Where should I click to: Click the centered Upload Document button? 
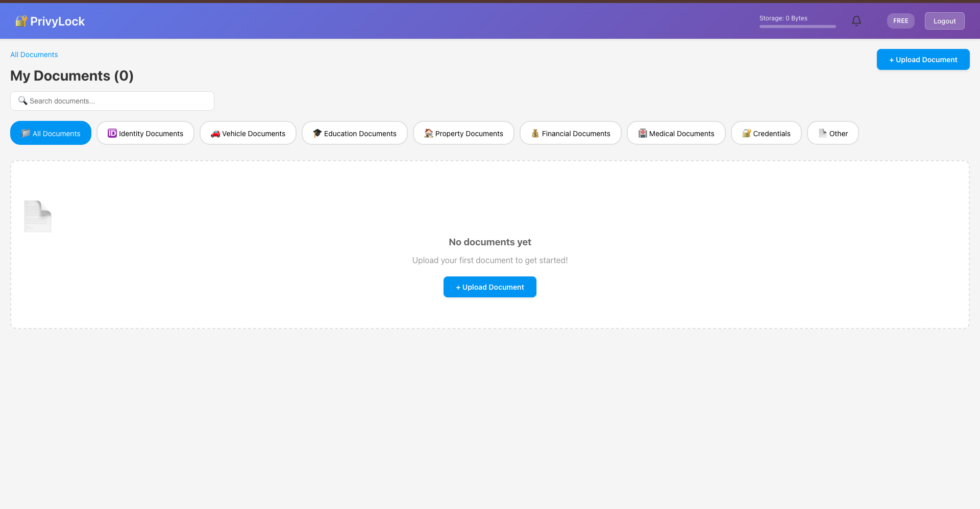489,287
